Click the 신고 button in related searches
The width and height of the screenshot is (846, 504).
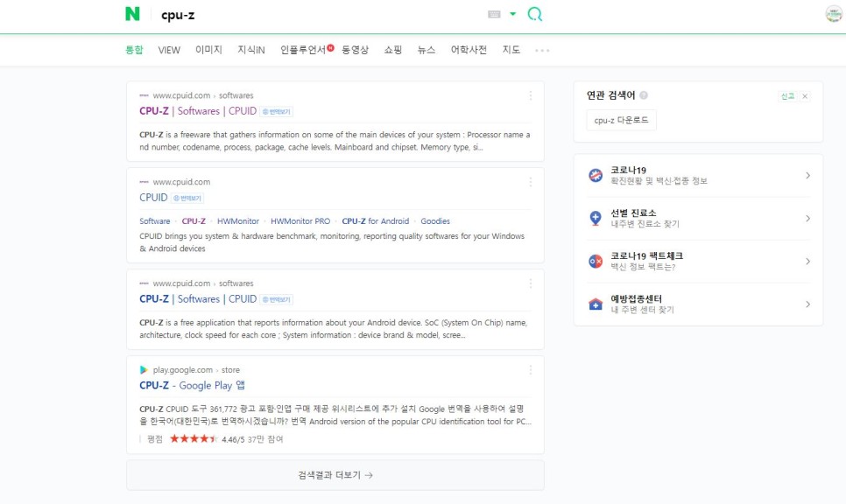pyautogui.click(x=787, y=96)
